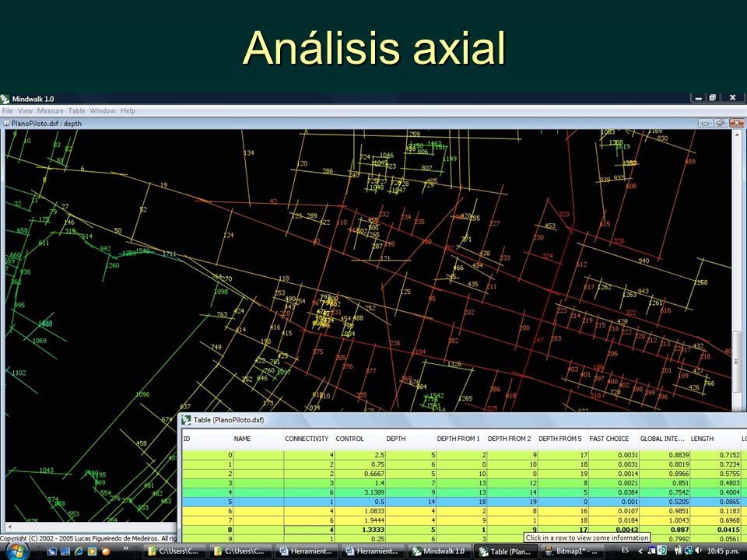Screen dimensions: 747x560
Task: Select table row with ID 0
Action: point(464,455)
